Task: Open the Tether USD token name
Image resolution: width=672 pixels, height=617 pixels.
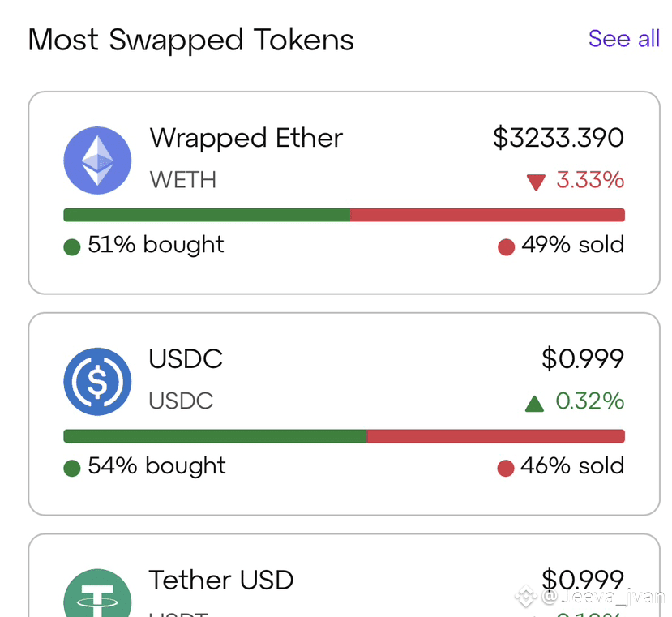Action: [220, 580]
